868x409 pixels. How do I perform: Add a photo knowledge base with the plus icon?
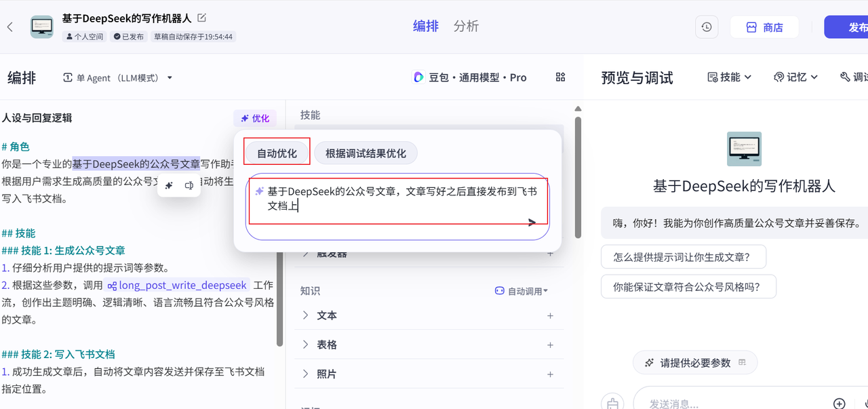click(x=550, y=374)
